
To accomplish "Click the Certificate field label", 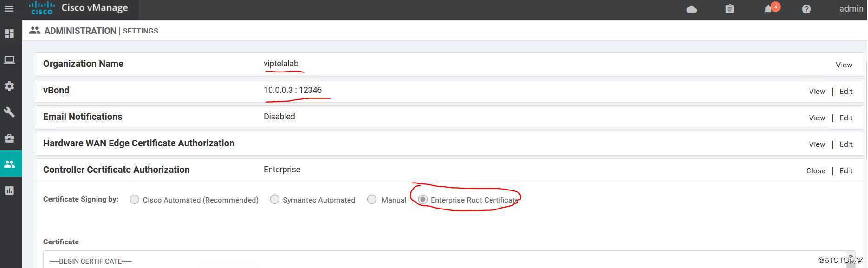I will [61, 242].
